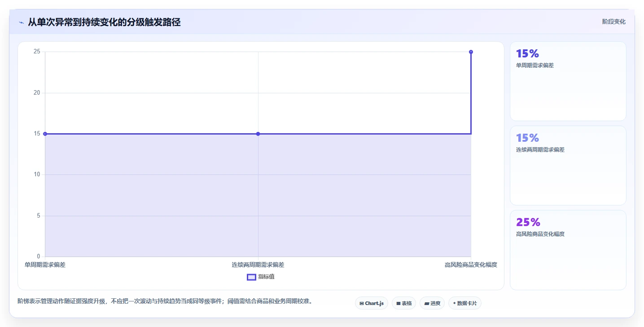Image resolution: width=644 pixels, height=327 pixels.
Task: Select the Chart.js tag pill
Action: (372, 303)
